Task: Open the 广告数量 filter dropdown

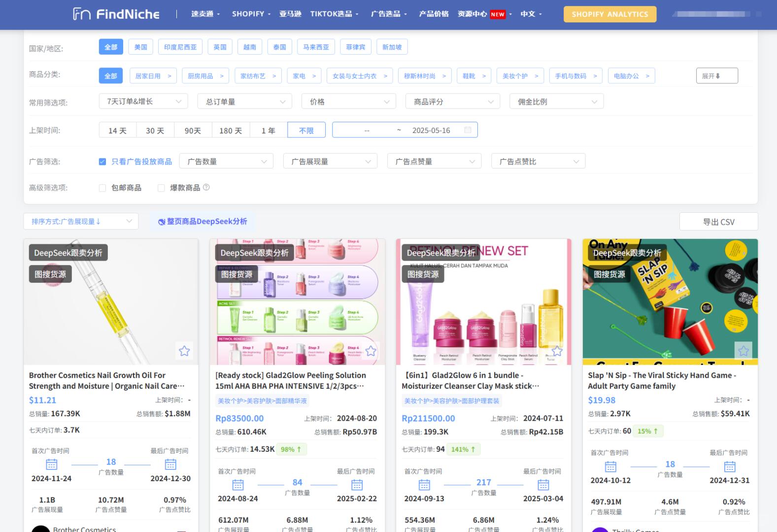Action: [226, 161]
